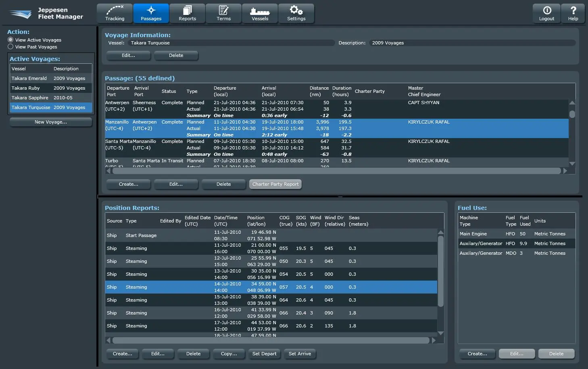Viewport: 588px width, 369px height.
Task: Select the 14-Jul-2010 steaming report
Action: pos(271,287)
